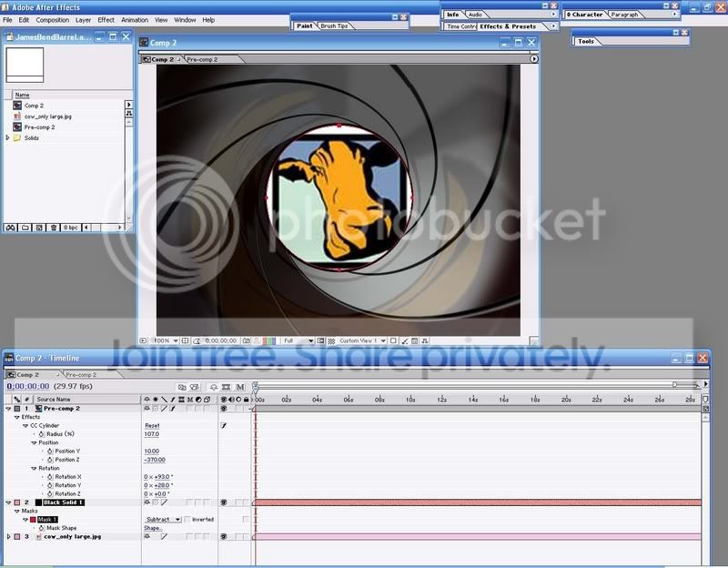Click the Position Z value -370.00
The height and width of the screenshot is (568, 728).
[x=155, y=460]
